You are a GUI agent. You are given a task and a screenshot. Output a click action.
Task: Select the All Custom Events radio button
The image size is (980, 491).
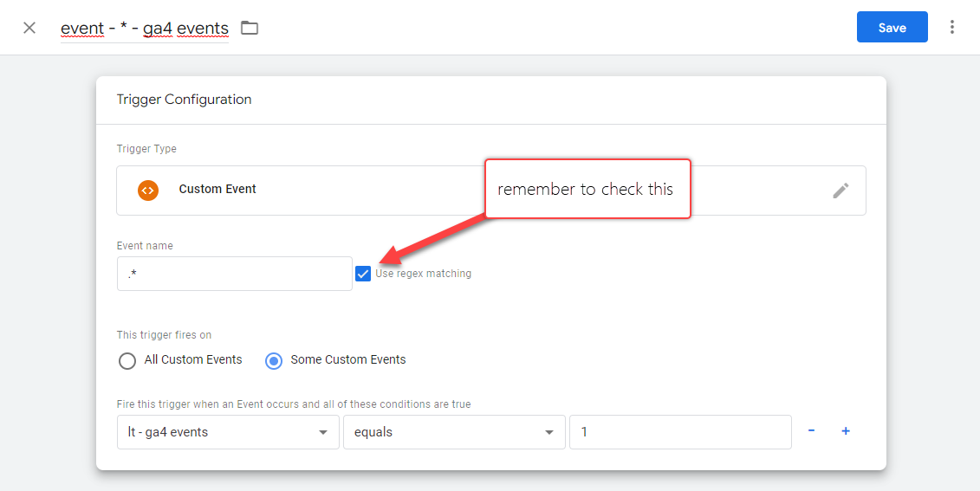point(127,360)
